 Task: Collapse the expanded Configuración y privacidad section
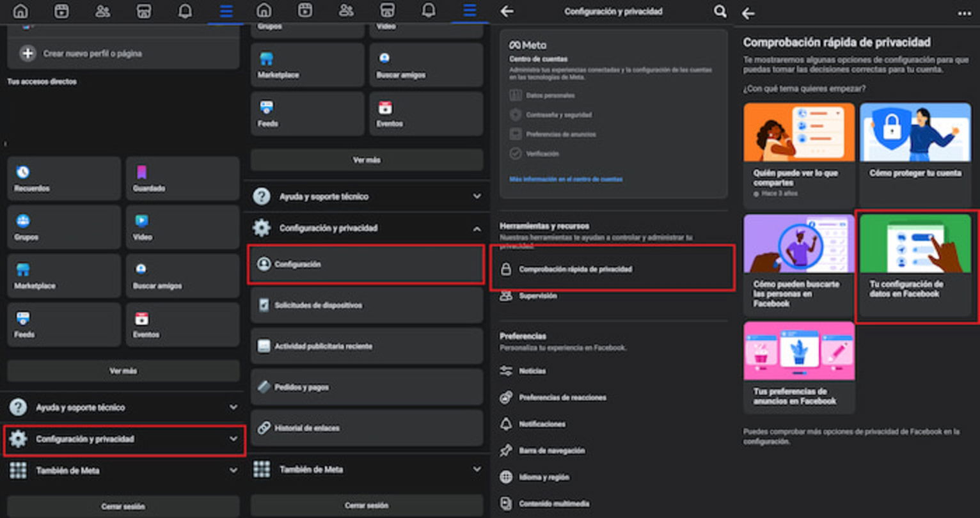tap(367, 228)
